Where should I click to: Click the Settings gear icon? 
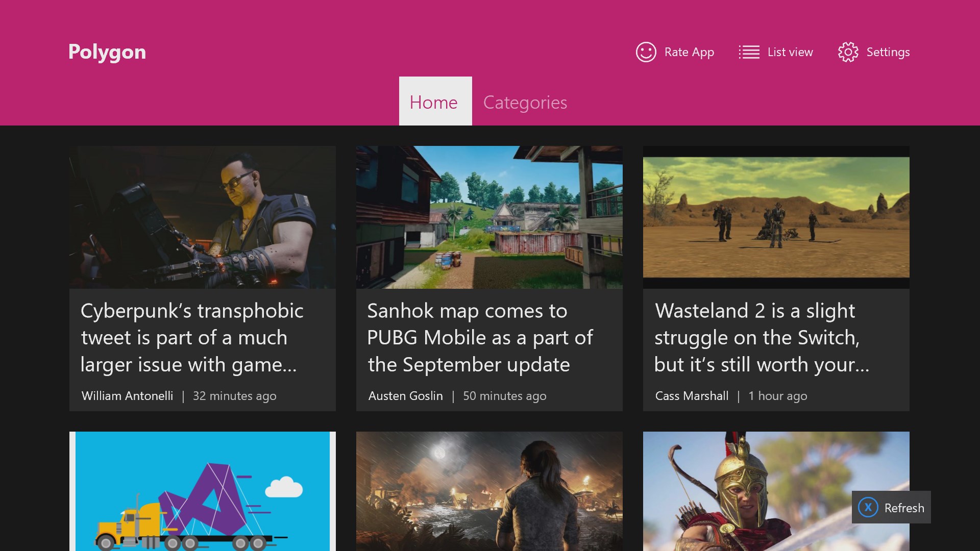[x=848, y=52]
